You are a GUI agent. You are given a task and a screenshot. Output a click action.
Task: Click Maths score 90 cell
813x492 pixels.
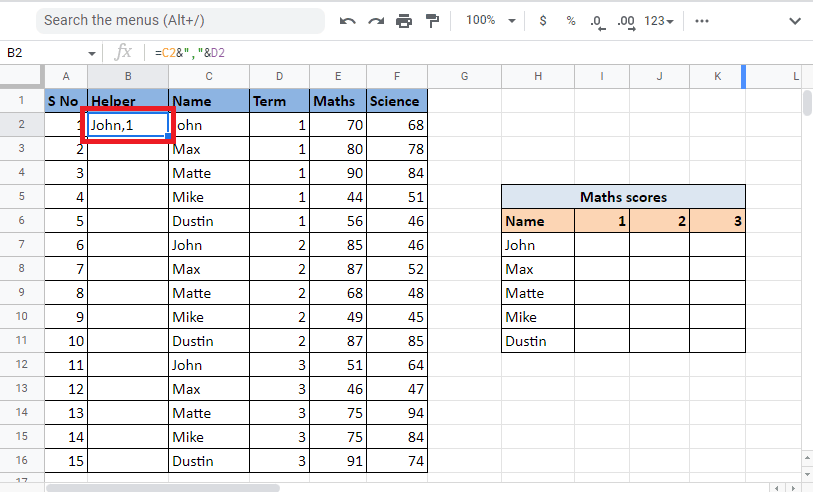click(x=338, y=173)
